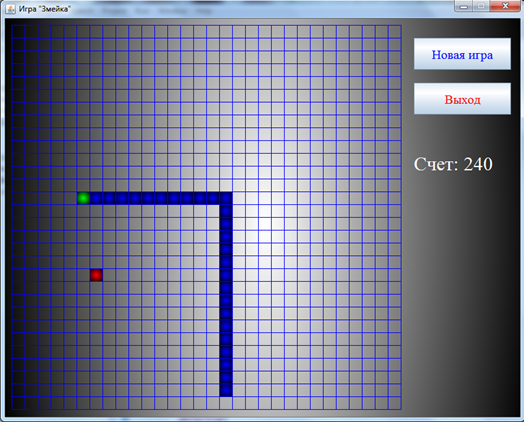Click the red Выход exit button
This screenshot has height=422, width=524.
(462, 99)
